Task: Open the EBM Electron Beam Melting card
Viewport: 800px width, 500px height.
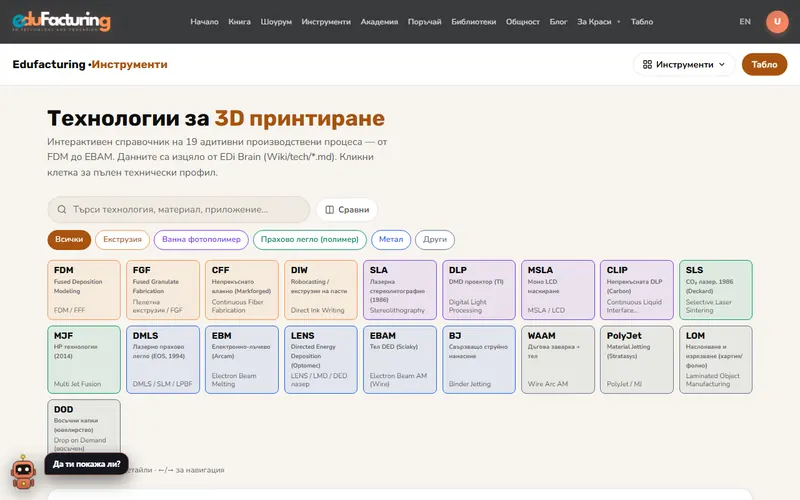Action: [x=242, y=360]
